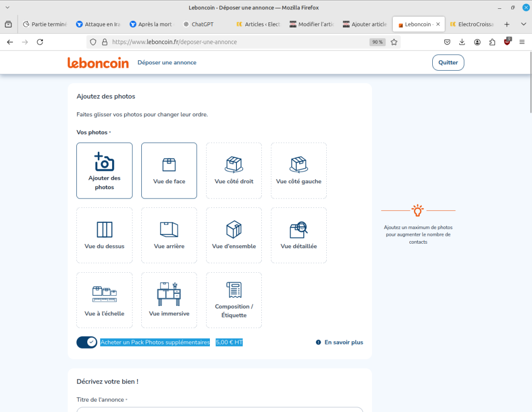Open the Firefox hamburger menu

[x=522, y=42]
